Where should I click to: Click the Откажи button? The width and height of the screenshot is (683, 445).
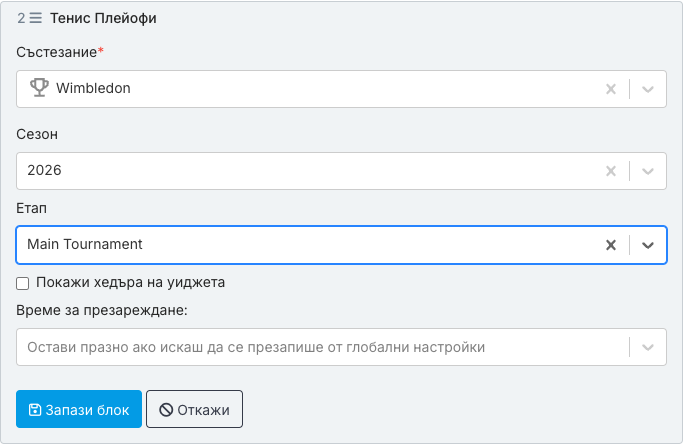(x=194, y=409)
